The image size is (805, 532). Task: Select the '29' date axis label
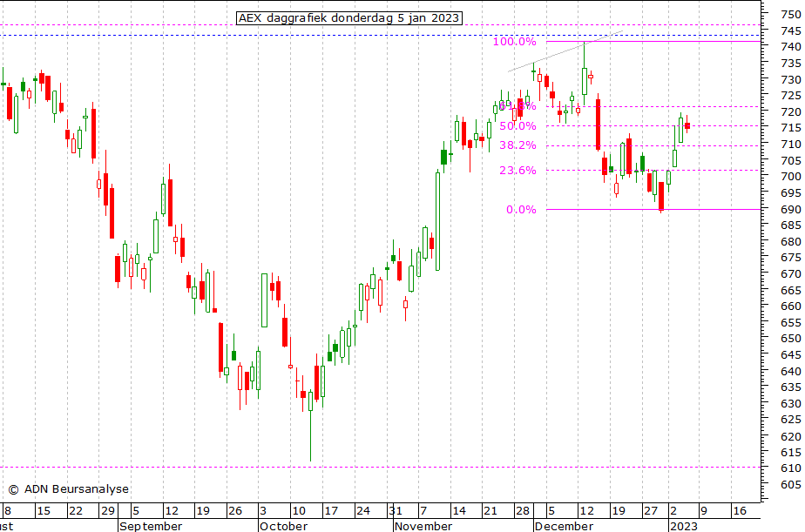point(108,511)
